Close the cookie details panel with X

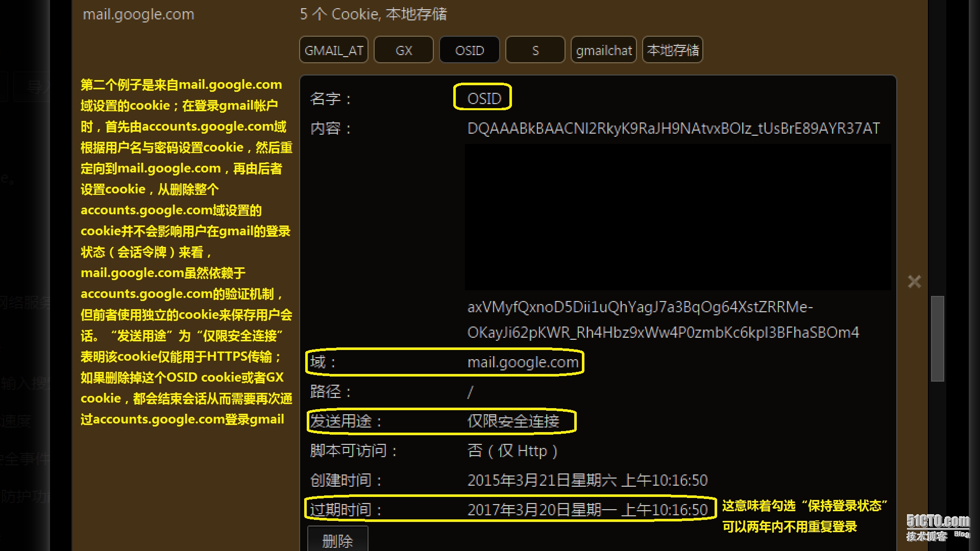point(914,282)
